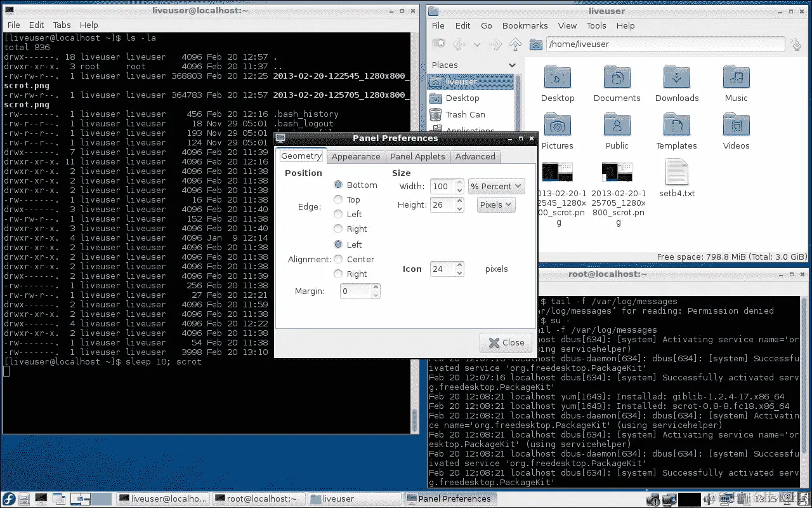Switch to liveuser@localhost terminal taskbar button
This screenshot has height=508, width=812.
(162, 499)
